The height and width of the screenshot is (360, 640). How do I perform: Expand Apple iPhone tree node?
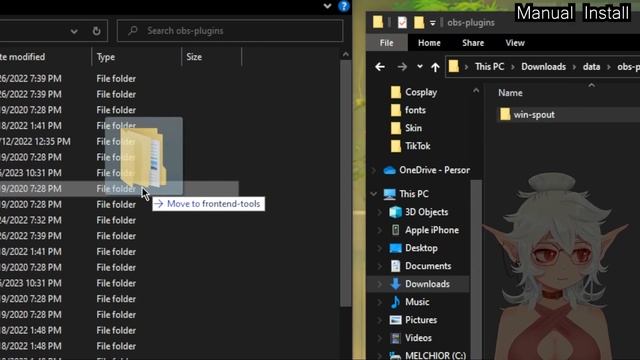380,230
